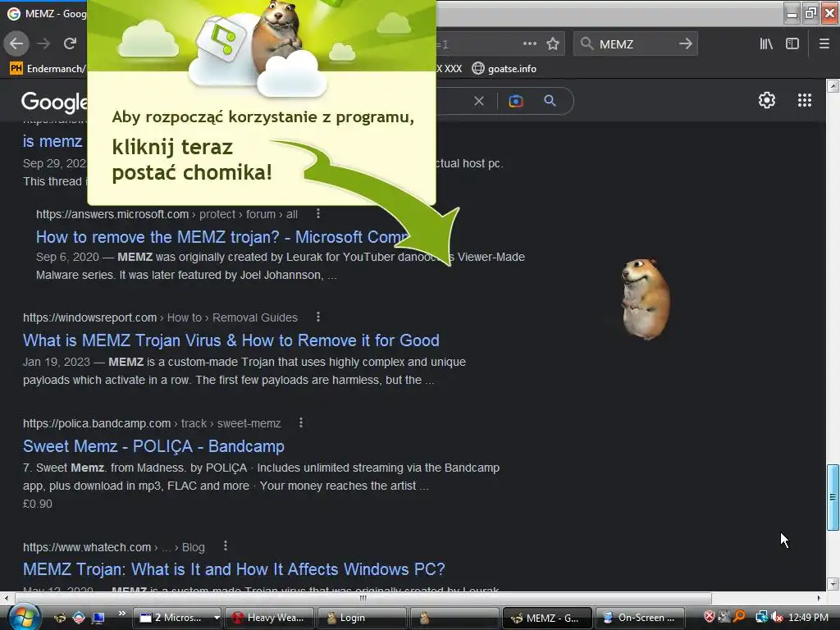Click the Google search magnifier button
This screenshot has width=840, height=630.
click(550, 101)
